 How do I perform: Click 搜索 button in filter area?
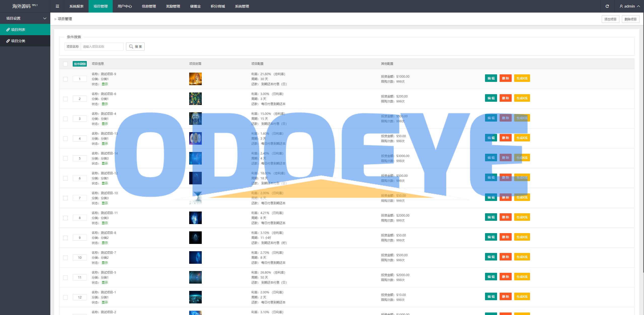tap(136, 46)
